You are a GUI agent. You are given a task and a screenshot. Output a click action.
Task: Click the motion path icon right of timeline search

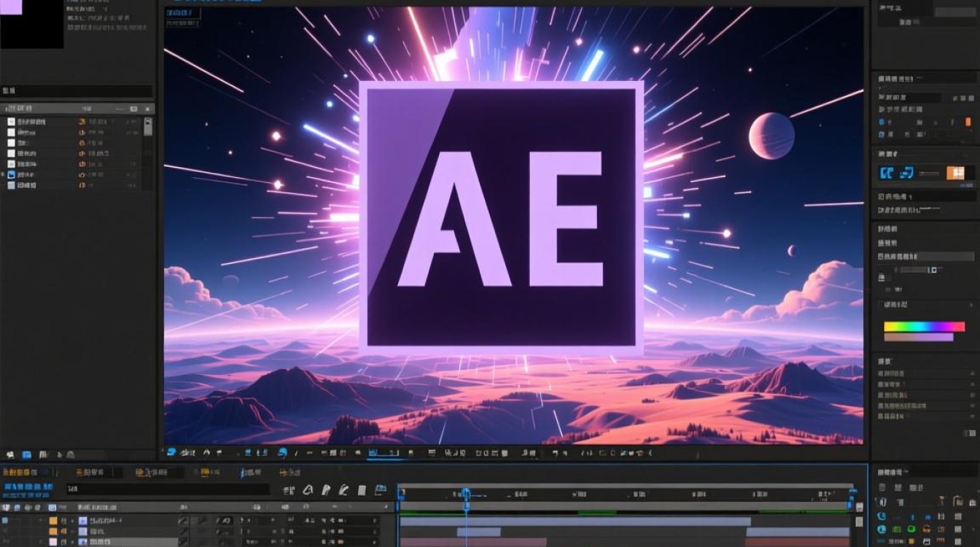pyautogui.click(x=308, y=490)
